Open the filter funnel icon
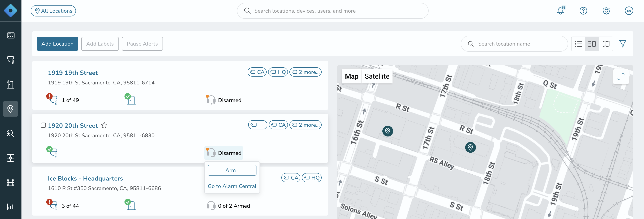Image resolution: width=644 pixels, height=219 pixels. [623, 44]
